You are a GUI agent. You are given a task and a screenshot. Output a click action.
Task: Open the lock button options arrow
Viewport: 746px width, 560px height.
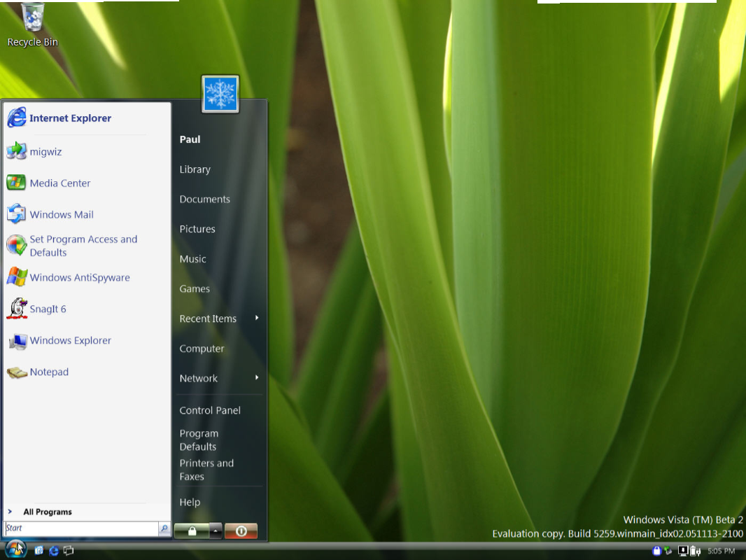[x=216, y=531]
